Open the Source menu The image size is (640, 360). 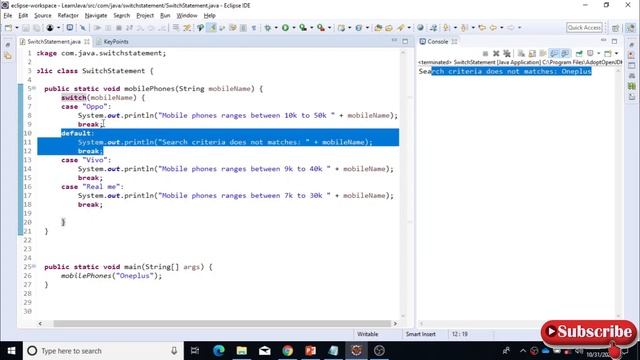coord(42,16)
